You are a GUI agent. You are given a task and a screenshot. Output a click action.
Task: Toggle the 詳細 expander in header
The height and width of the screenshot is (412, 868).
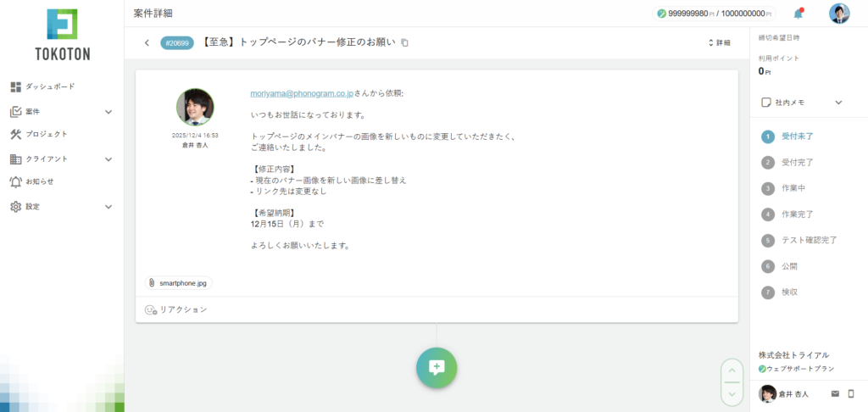pos(719,42)
